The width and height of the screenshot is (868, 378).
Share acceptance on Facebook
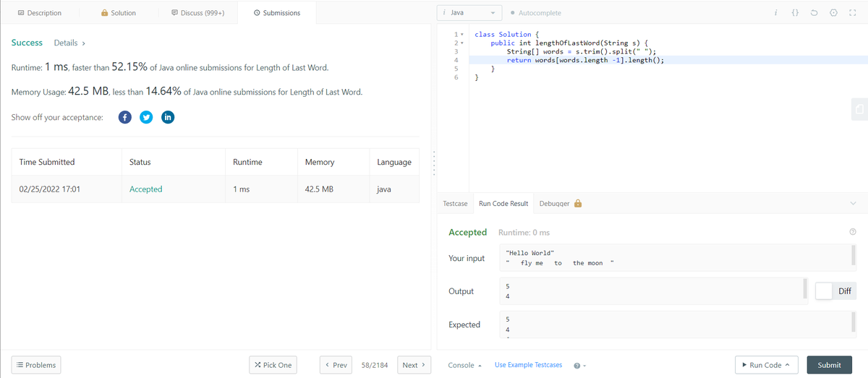pyautogui.click(x=124, y=117)
